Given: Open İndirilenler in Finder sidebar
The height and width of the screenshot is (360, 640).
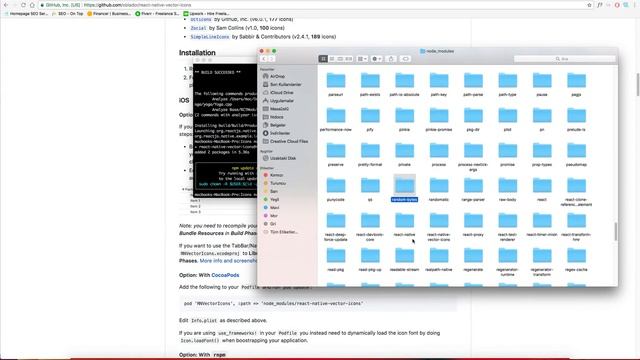Looking at the screenshot, I should pyautogui.click(x=276, y=133).
